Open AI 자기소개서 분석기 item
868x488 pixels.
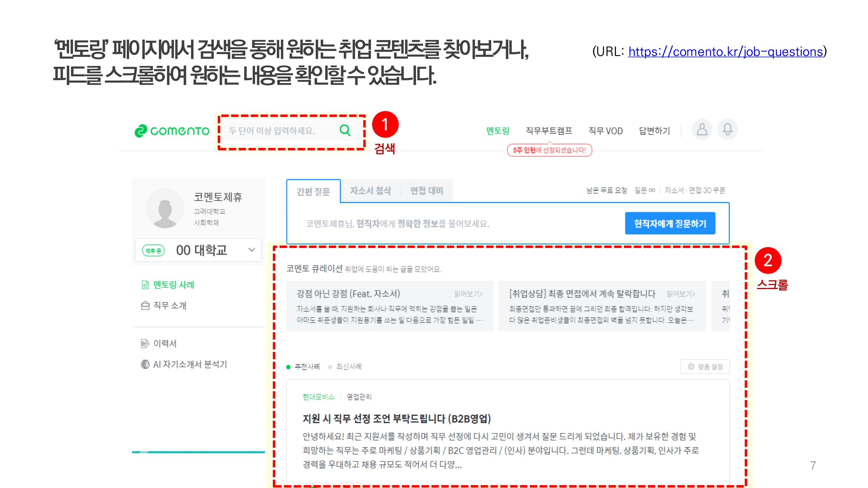pos(190,364)
